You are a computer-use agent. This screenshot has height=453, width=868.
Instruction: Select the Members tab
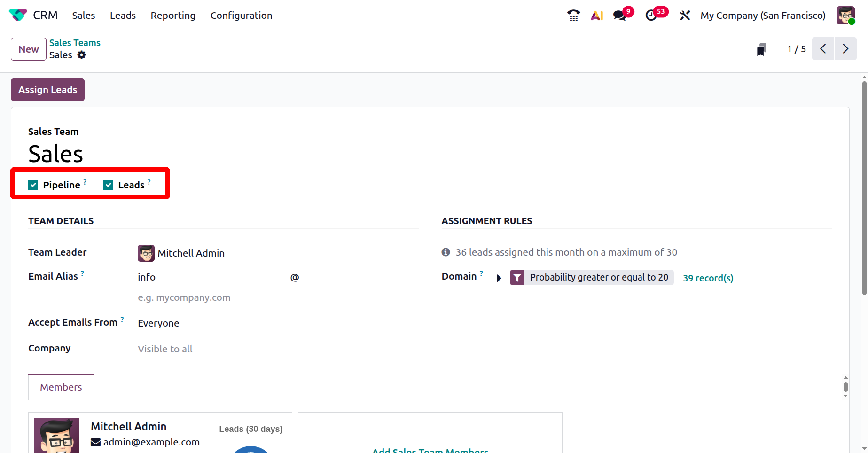pos(61,387)
